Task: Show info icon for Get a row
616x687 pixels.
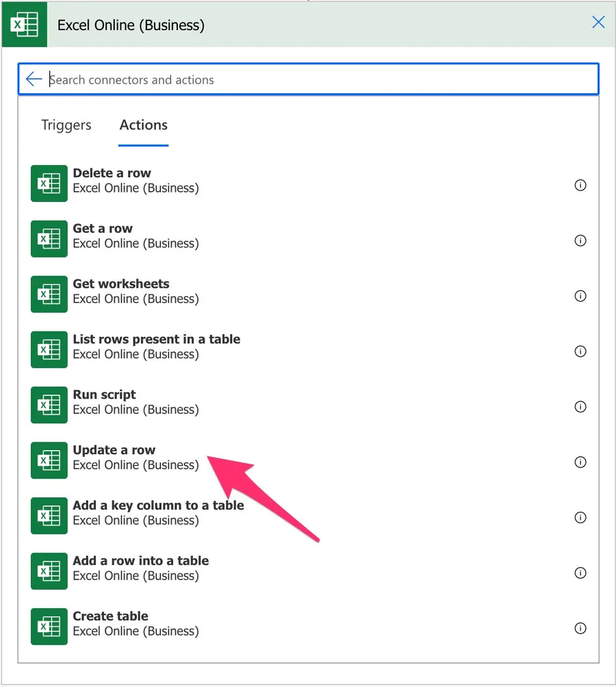Action: tap(580, 240)
